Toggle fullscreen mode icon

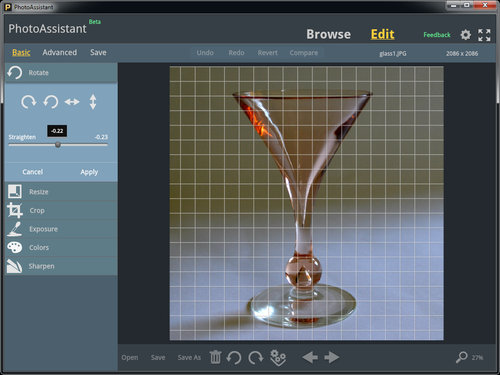click(484, 35)
